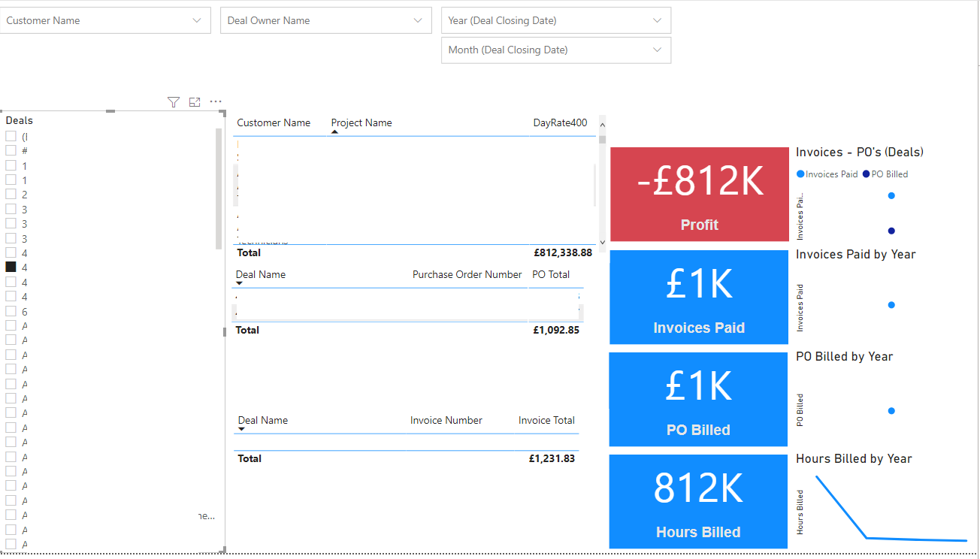Screen dimensions: 980x559
Task: Tick the "2" checkbox in Deals list
Action: pyautogui.click(x=11, y=195)
